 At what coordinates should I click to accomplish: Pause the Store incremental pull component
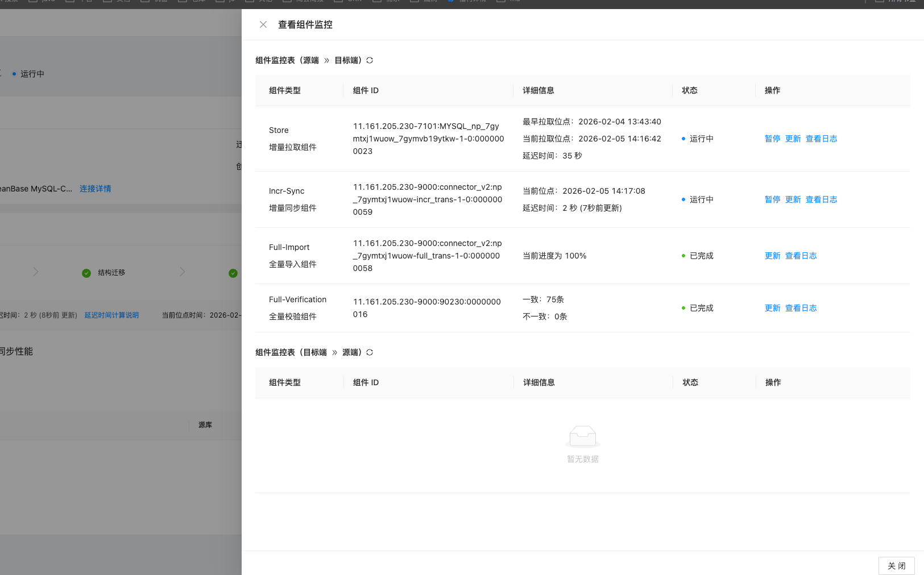[x=772, y=139]
